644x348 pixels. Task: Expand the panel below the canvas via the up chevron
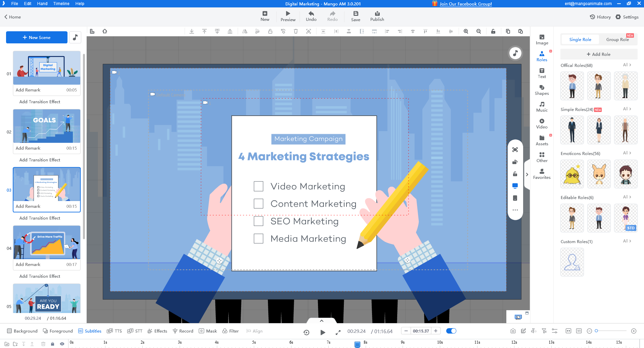(321, 320)
